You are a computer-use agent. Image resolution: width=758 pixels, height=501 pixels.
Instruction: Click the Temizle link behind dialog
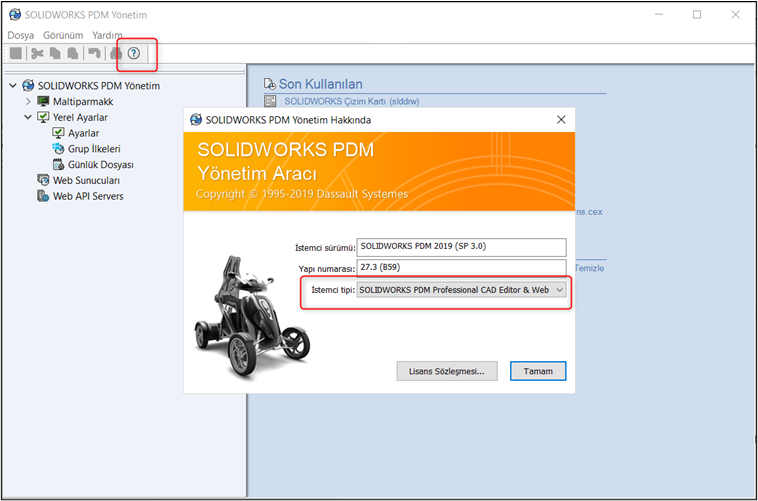(x=590, y=268)
